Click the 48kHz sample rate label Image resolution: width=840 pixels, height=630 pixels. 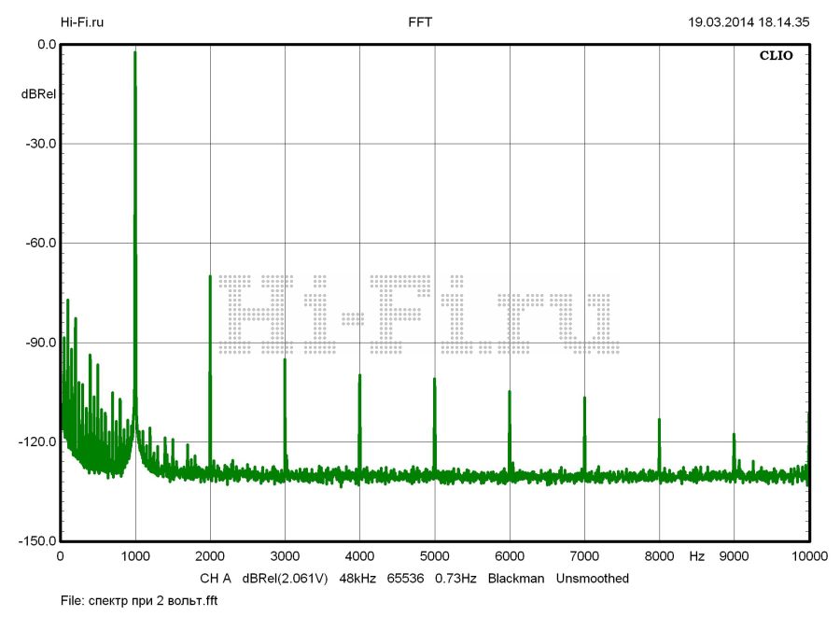357,579
